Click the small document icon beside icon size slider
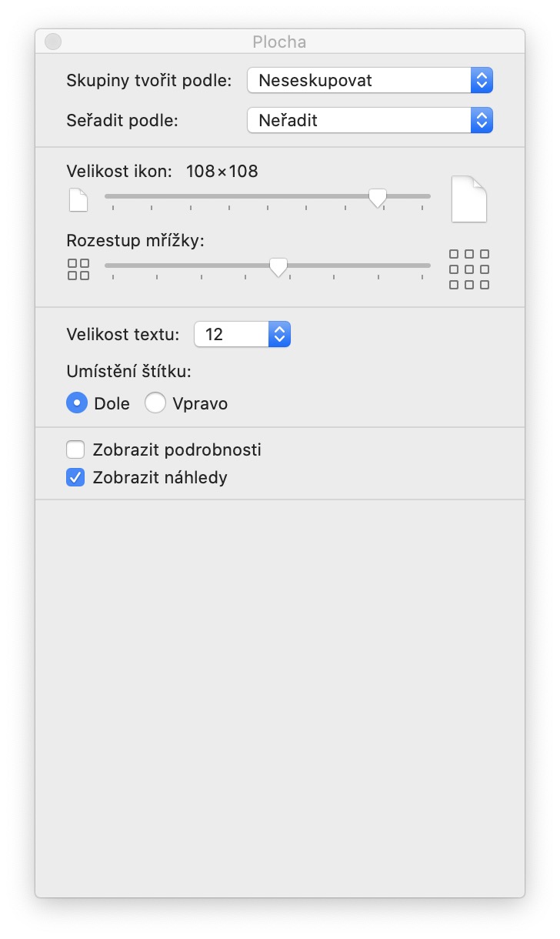Screen dimensions: 560x939 point(78,200)
